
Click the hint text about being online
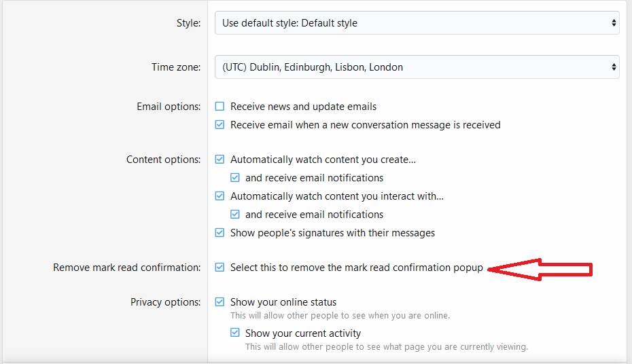340,316
